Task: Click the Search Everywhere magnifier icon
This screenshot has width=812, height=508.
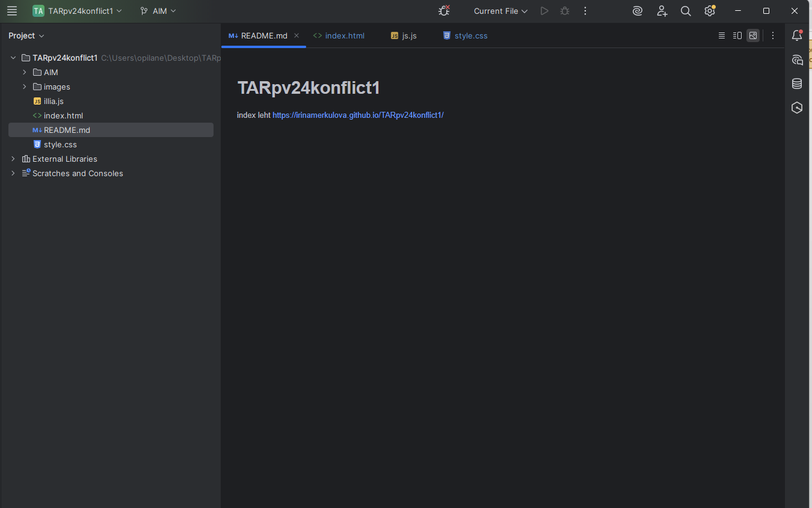Action: pyautogui.click(x=686, y=11)
